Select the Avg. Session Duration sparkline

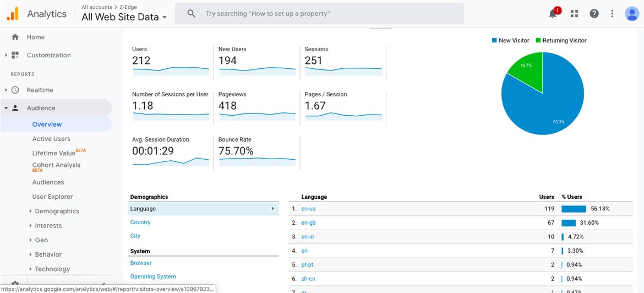171,161
